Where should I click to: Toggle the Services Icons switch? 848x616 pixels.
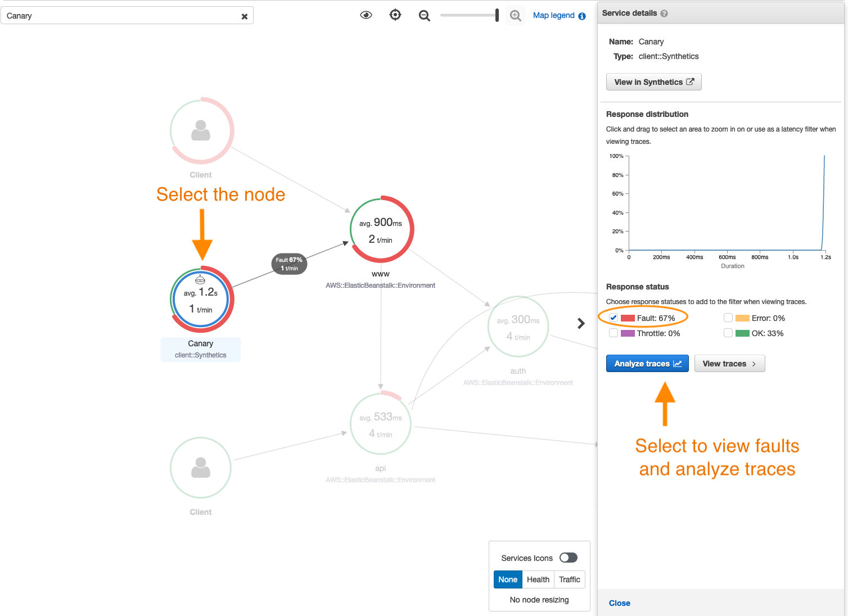[x=568, y=558]
